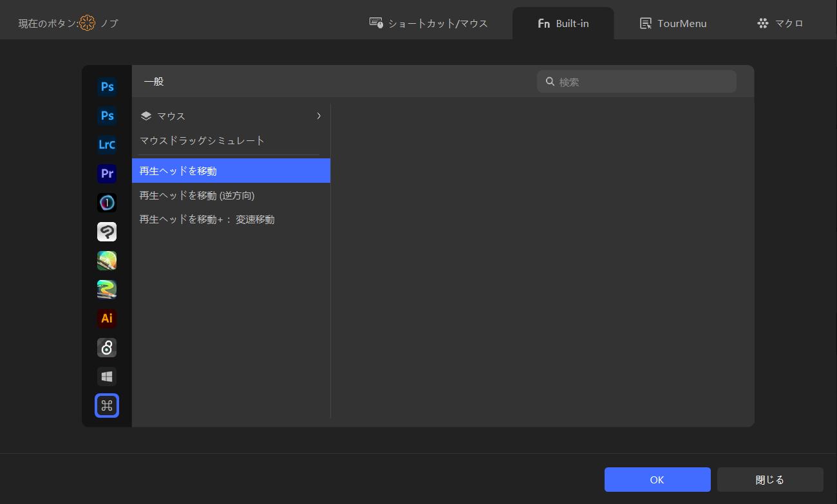Expand the マウス submenu arrow
Image resolution: width=837 pixels, height=504 pixels.
coord(319,116)
